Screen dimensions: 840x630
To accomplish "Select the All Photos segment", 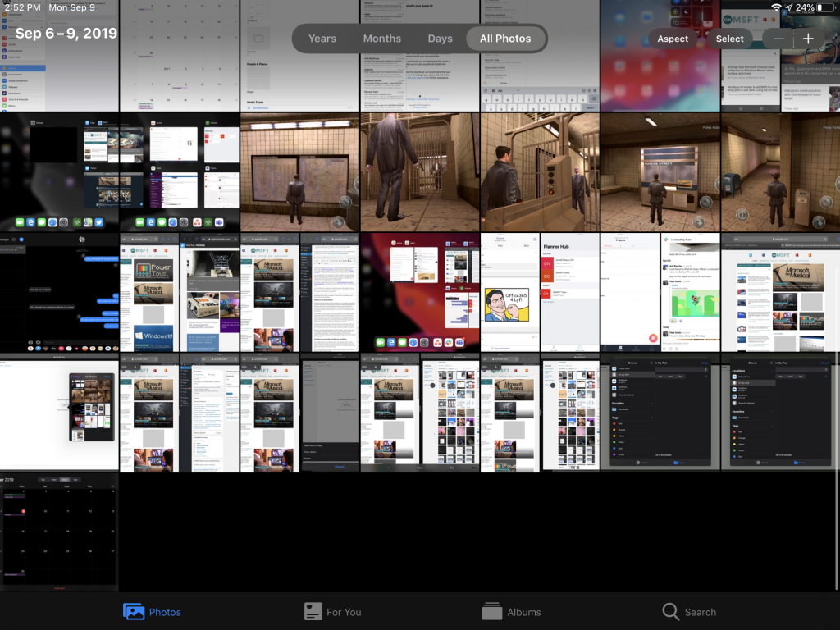I will click(504, 39).
